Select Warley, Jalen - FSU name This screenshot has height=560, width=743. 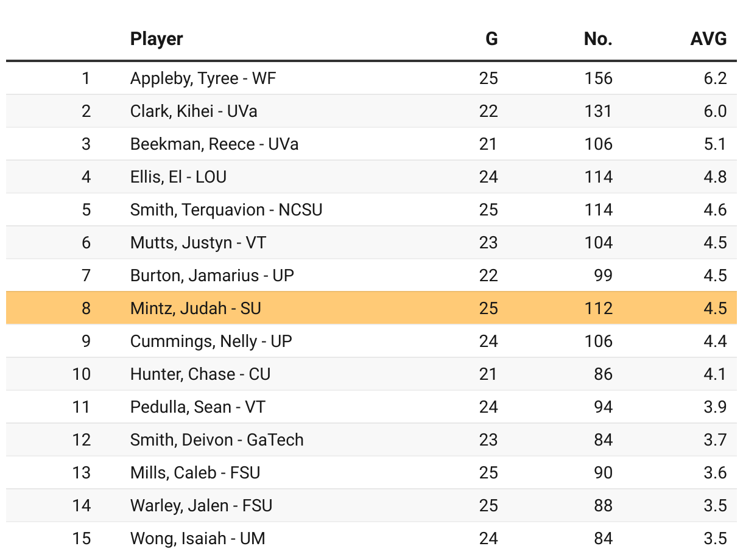click(x=201, y=506)
